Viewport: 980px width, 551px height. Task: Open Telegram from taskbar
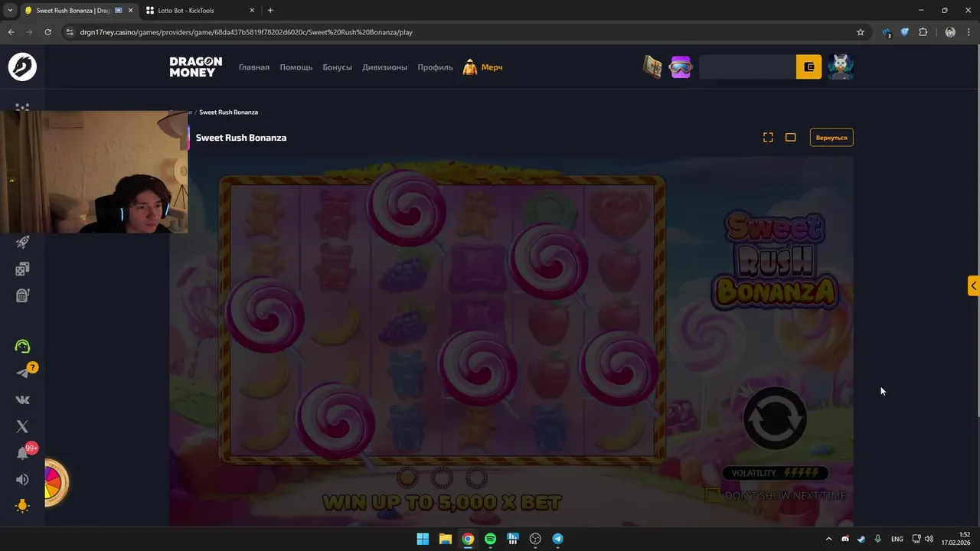click(x=557, y=539)
